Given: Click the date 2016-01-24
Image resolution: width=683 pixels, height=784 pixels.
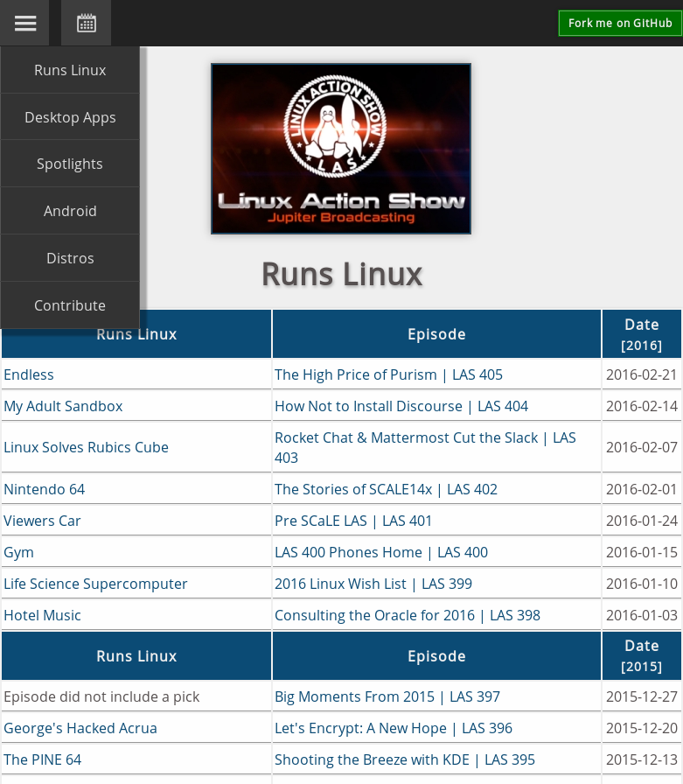Looking at the screenshot, I should 642,521.
